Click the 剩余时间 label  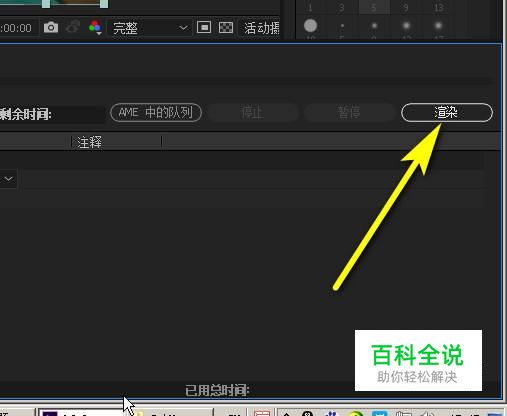click(26, 114)
